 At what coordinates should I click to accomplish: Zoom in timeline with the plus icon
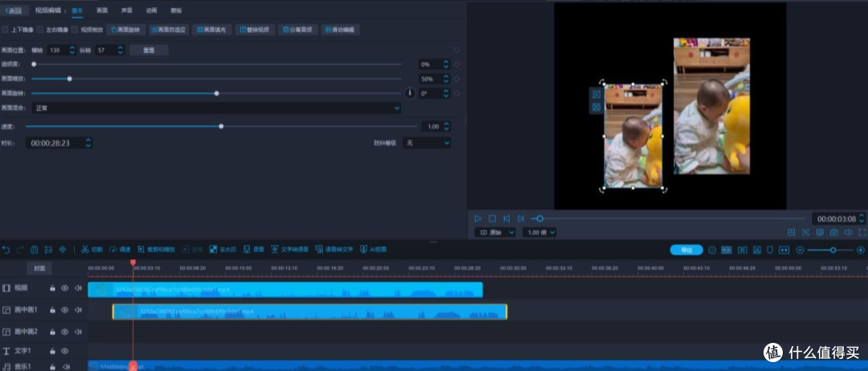860,250
